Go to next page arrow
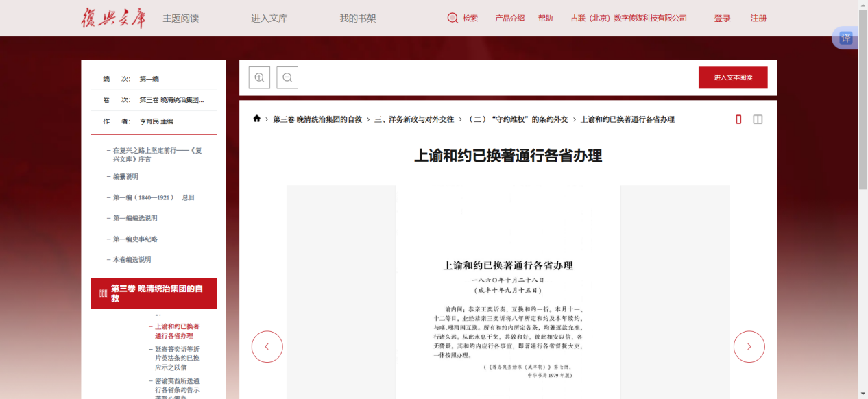This screenshot has height=399, width=868. click(x=749, y=347)
